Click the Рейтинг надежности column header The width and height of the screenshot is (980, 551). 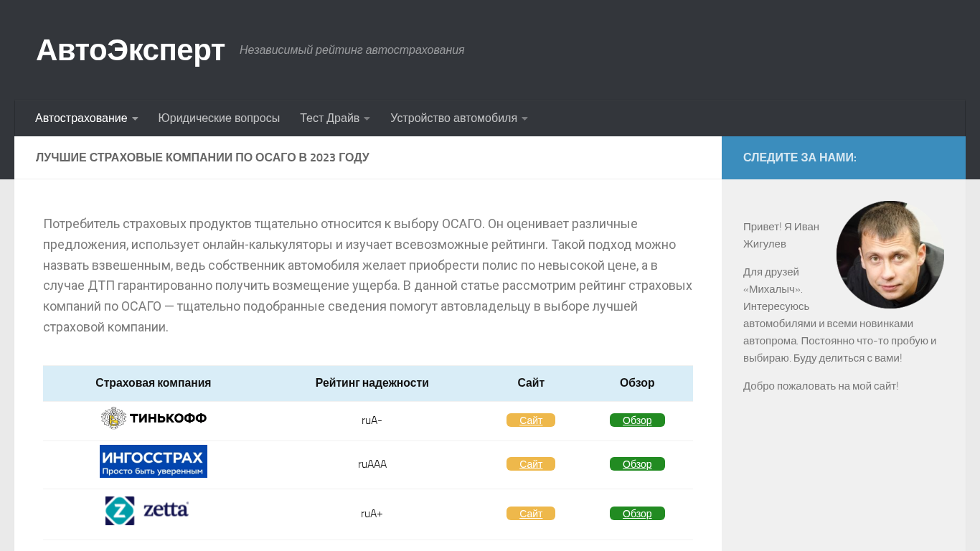coord(372,383)
